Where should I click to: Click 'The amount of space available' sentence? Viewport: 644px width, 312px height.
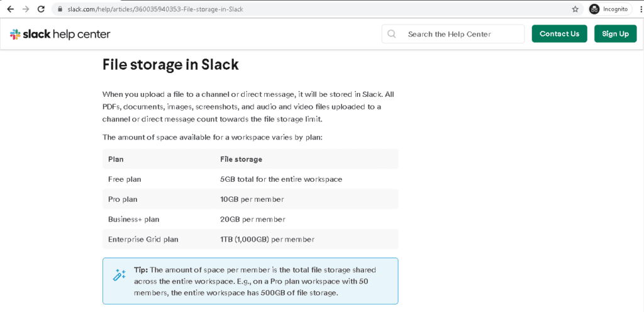click(x=213, y=136)
